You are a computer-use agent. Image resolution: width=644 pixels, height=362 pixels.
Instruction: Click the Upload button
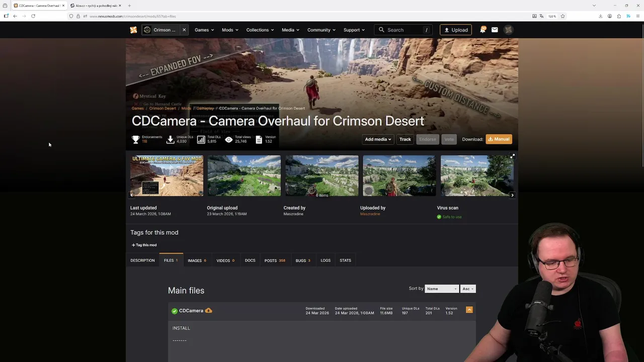(x=456, y=30)
